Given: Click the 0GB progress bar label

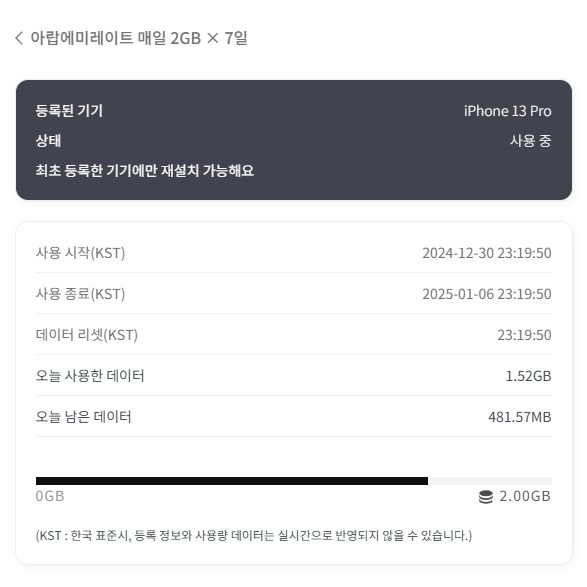Looking at the screenshot, I should click(50, 496).
